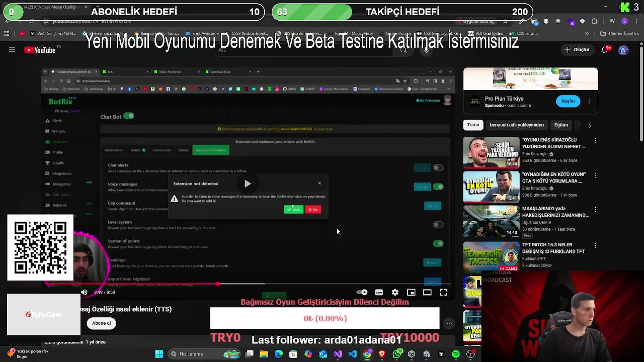Open Brave browser from the taskbar

point(382,354)
